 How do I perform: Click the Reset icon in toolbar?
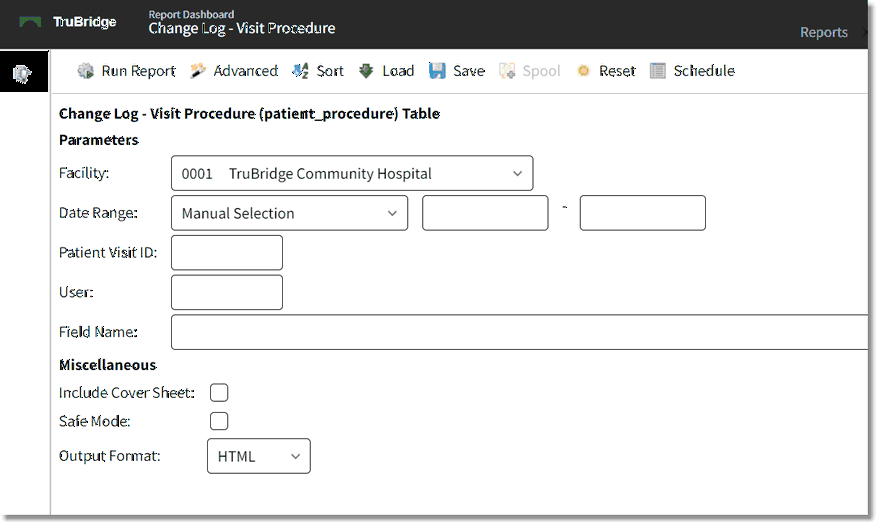pyautogui.click(x=583, y=71)
